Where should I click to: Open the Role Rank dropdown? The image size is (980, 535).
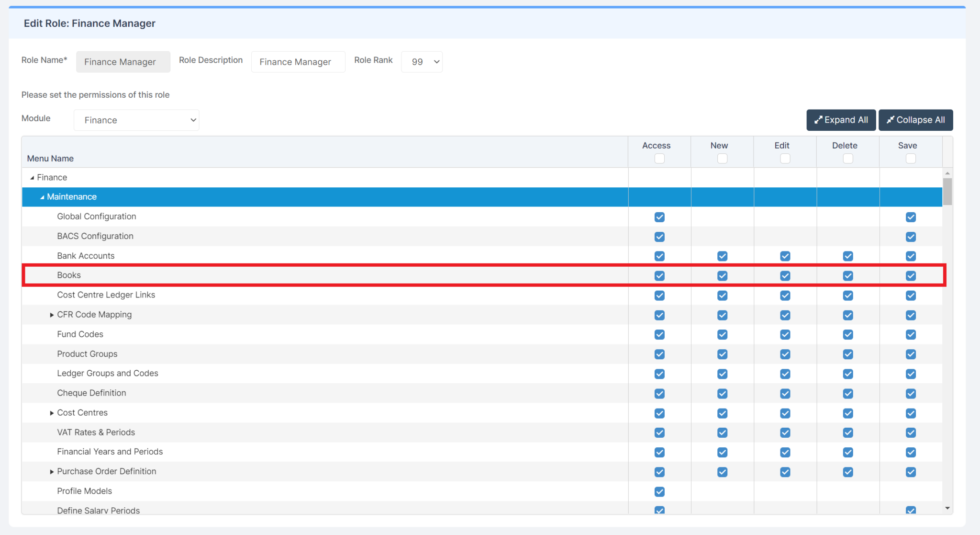(421, 61)
